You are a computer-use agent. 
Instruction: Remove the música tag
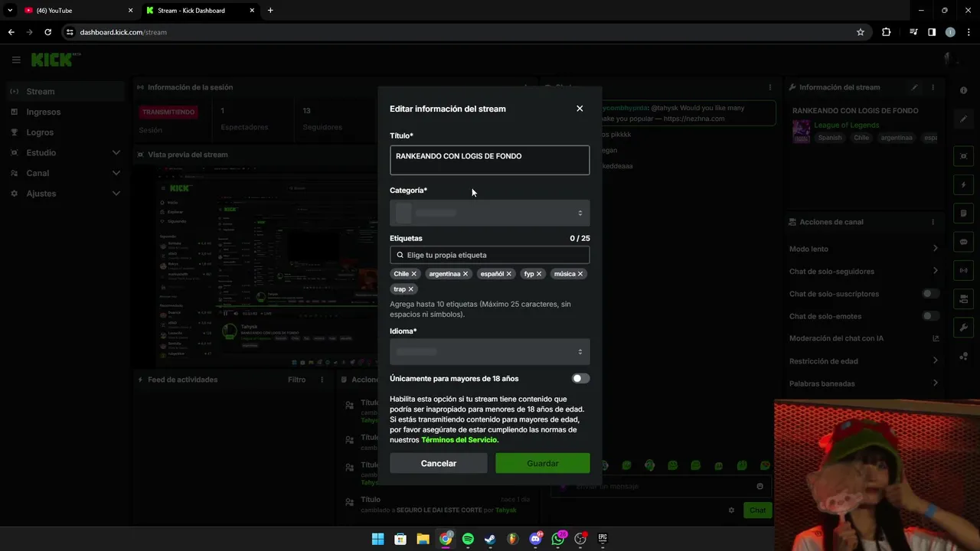point(580,274)
